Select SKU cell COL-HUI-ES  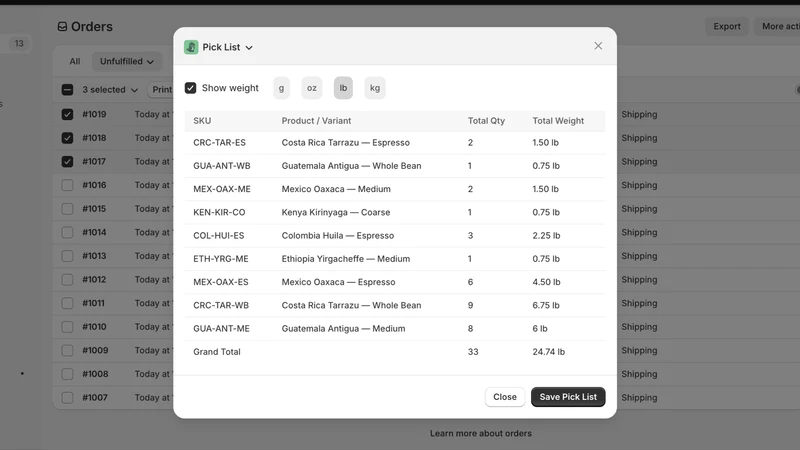click(219, 236)
